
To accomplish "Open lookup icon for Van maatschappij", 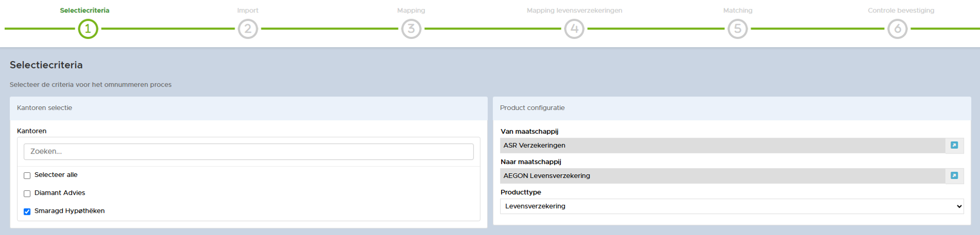I will (x=954, y=145).
